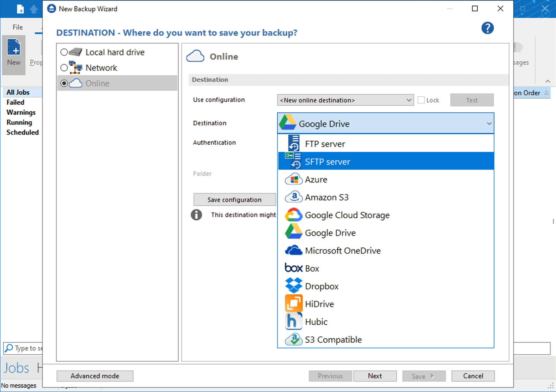Choose Azure from destination list
Screen dimensions: 556x392
click(x=386, y=179)
